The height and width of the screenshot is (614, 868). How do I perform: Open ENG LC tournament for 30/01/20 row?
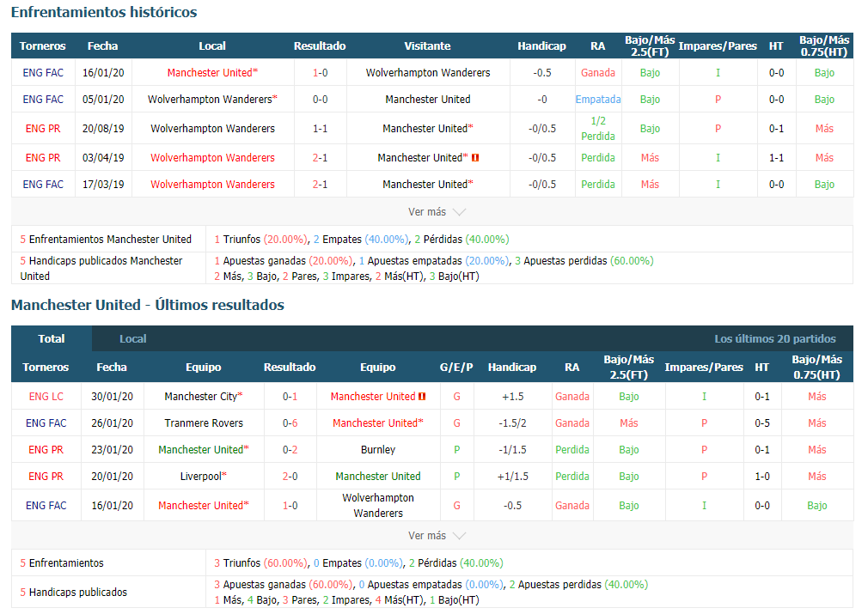[x=46, y=396]
